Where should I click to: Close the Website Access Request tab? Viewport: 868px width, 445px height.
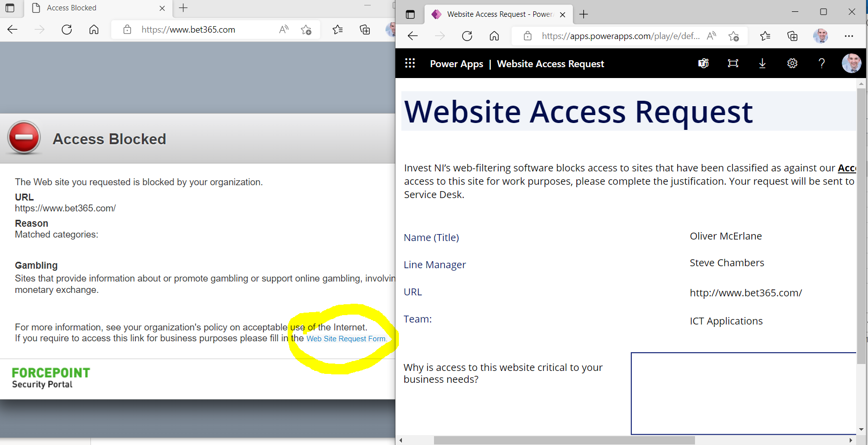coord(563,14)
